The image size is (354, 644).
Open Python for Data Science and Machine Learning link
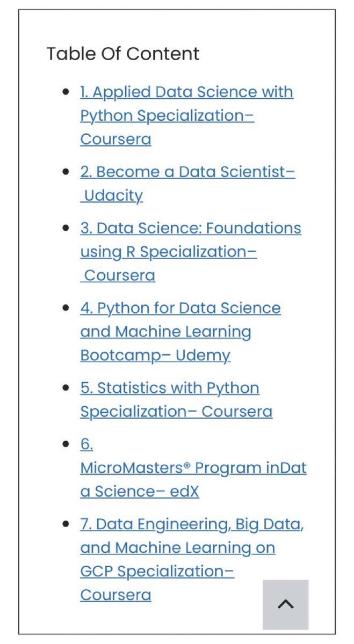(x=180, y=332)
